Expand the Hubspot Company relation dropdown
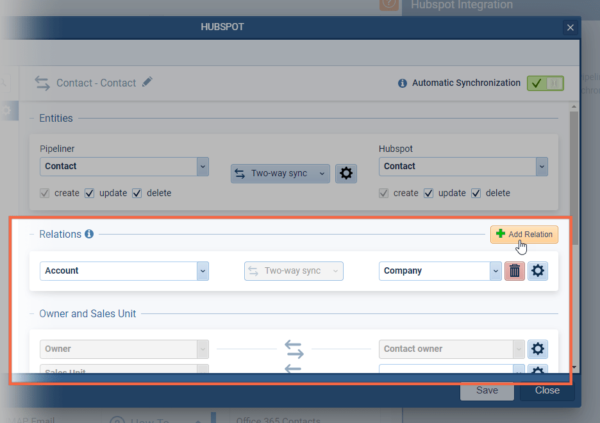The width and height of the screenshot is (600, 423). (x=495, y=270)
